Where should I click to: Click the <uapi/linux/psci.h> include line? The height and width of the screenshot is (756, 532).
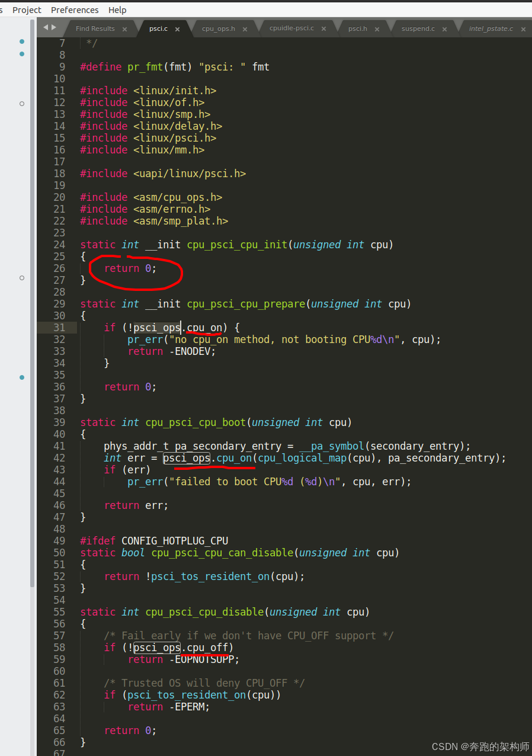163,174
